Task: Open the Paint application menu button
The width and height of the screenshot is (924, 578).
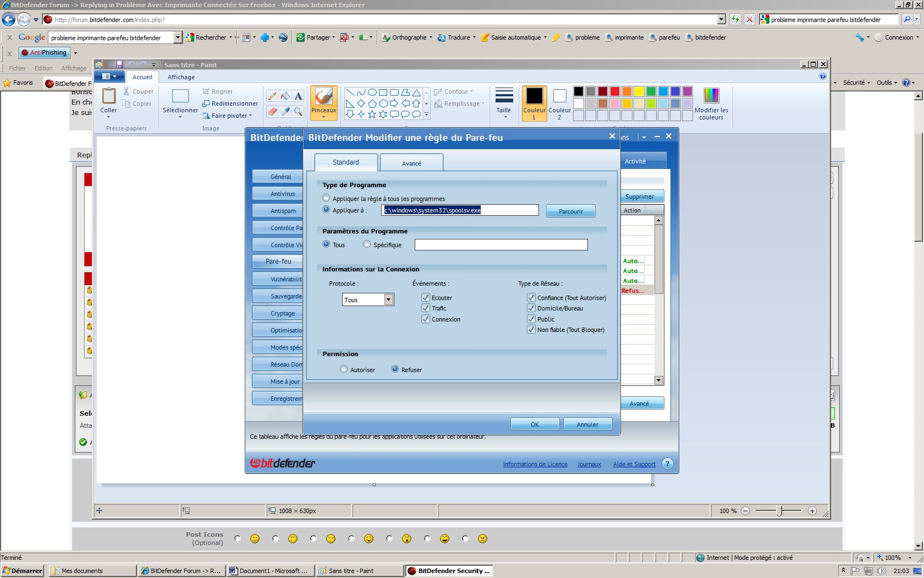Action: 109,77
